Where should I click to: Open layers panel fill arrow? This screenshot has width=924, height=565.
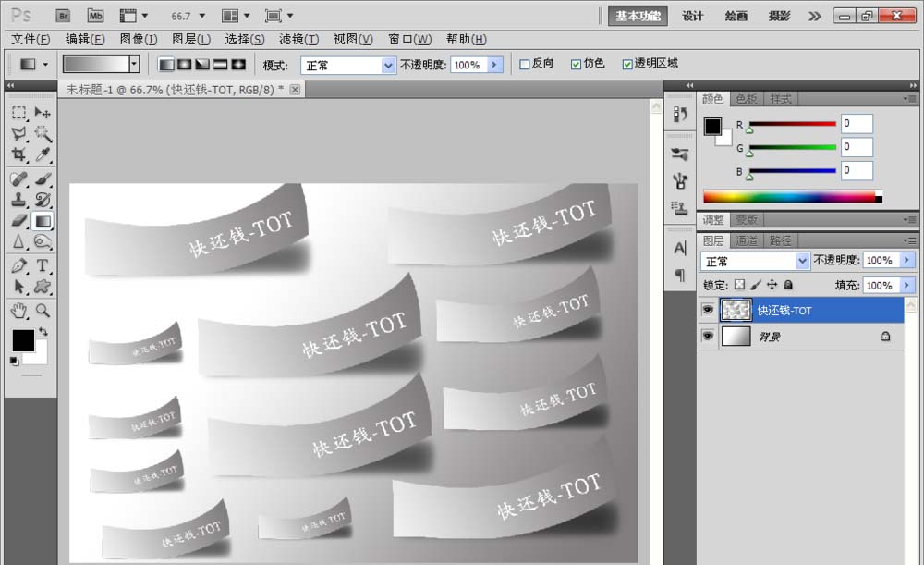907,286
